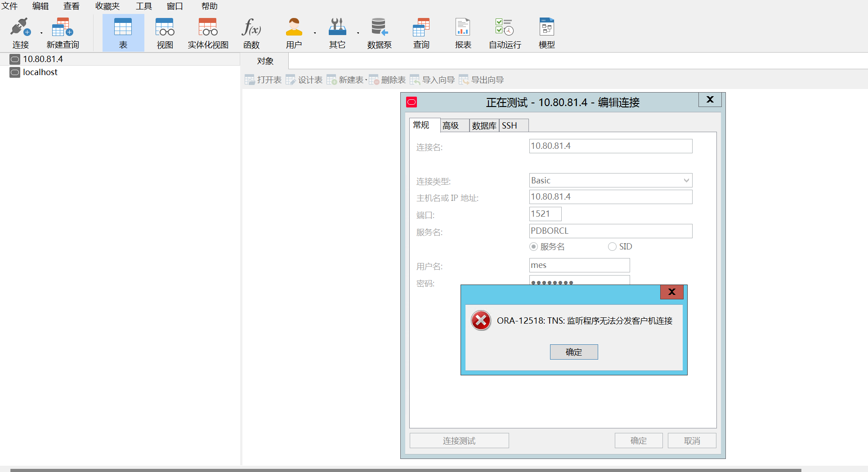Expand the Connection Type Basic dropdown
This screenshot has width=868, height=472.
(686, 180)
